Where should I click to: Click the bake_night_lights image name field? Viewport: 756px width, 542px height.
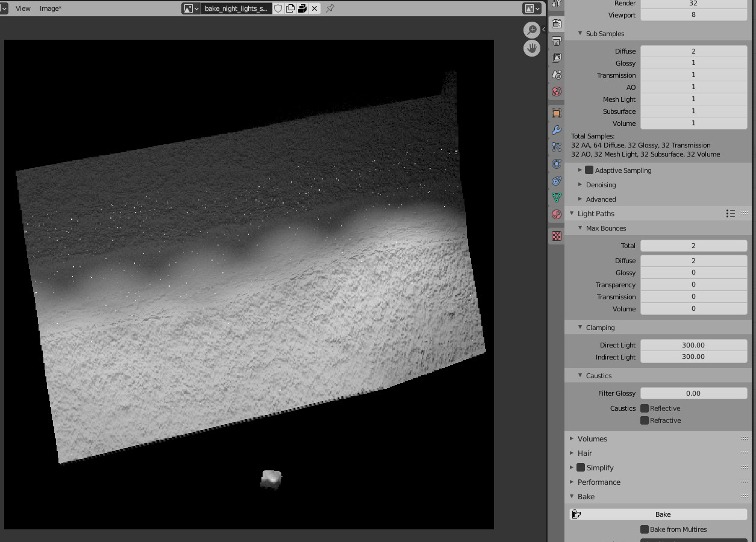[236, 8]
